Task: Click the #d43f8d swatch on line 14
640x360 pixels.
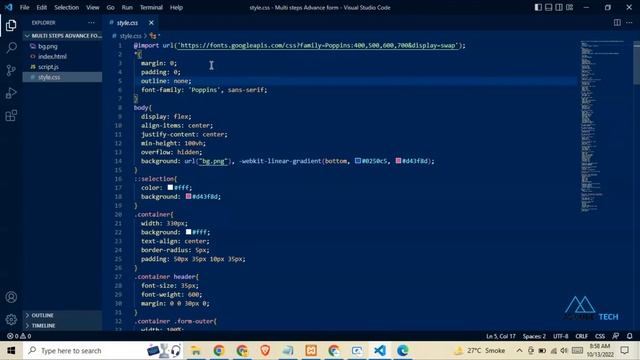Action: [398, 161]
